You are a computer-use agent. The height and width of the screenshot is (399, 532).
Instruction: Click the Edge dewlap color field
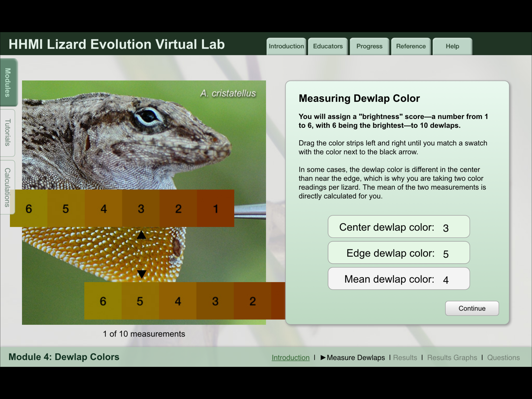point(399,253)
